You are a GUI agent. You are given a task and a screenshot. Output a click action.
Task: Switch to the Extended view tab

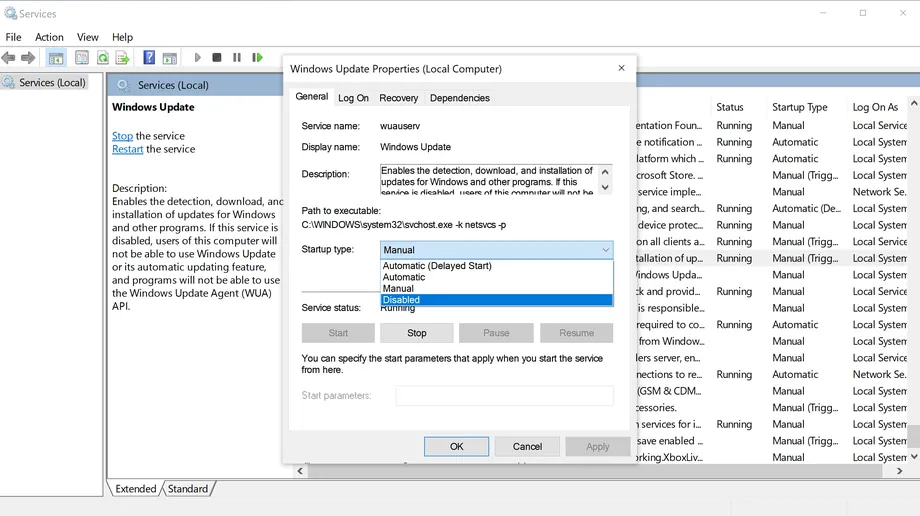pyautogui.click(x=136, y=488)
